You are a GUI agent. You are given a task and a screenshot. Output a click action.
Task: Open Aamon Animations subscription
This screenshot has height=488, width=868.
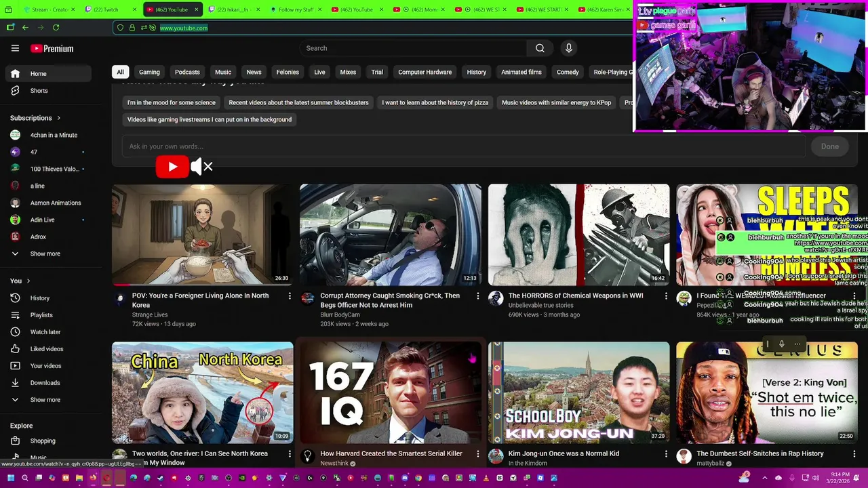point(47,203)
